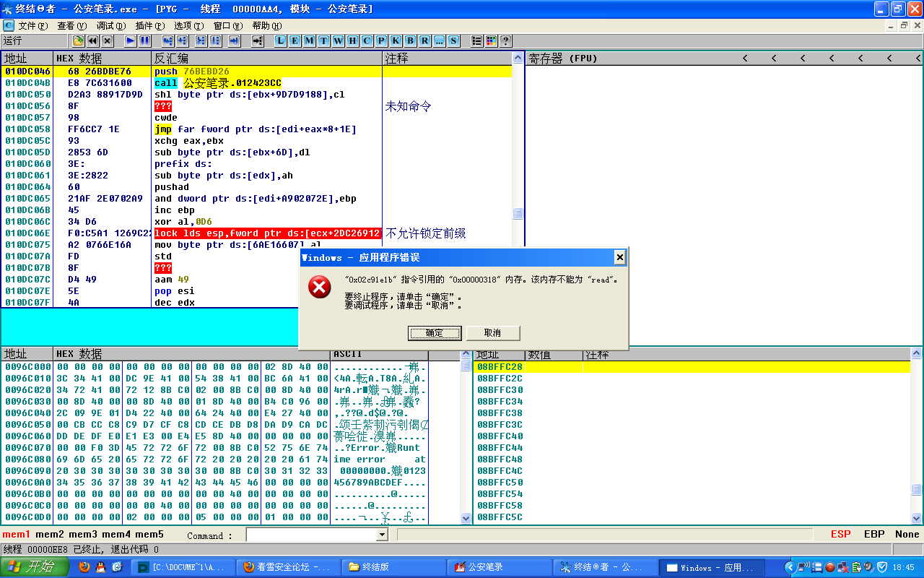Open the 调试(D) menu
Screen dimensions: 924x578
pyautogui.click(x=110, y=26)
